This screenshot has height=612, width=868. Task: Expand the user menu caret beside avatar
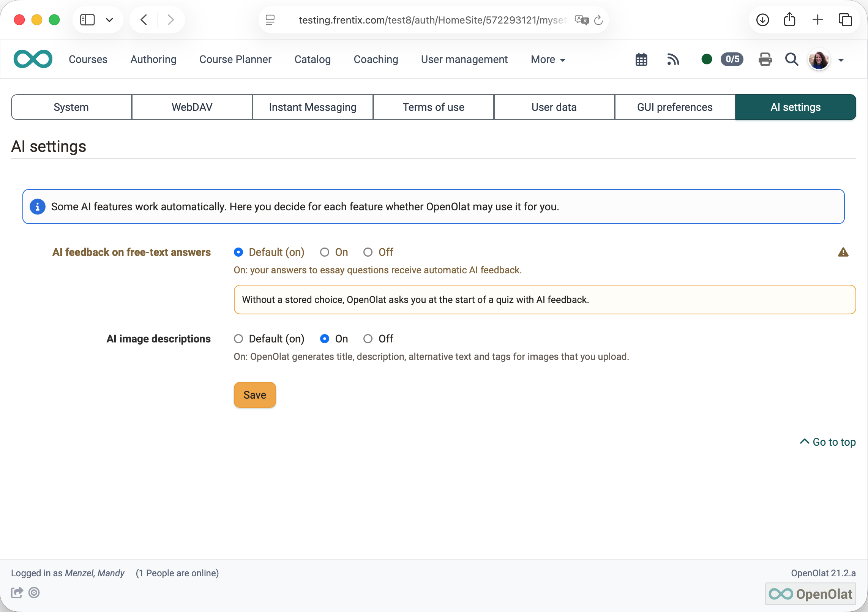pos(841,60)
